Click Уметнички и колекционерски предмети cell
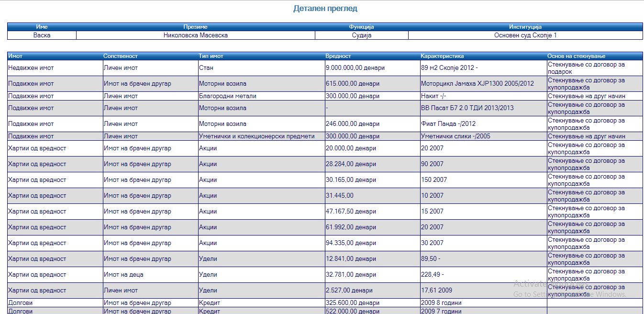This screenshot has width=644, height=314. pyautogui.click(x=257, y=136)
